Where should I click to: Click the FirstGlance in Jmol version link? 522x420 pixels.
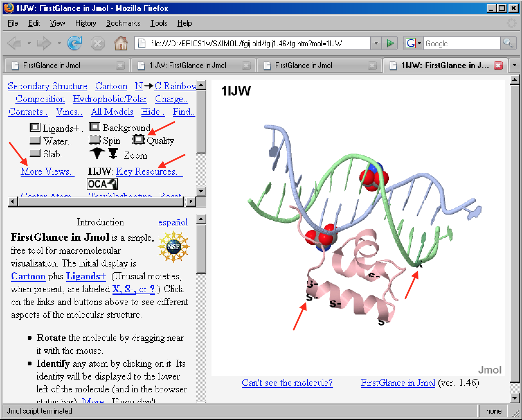click(x=398, y=383)
